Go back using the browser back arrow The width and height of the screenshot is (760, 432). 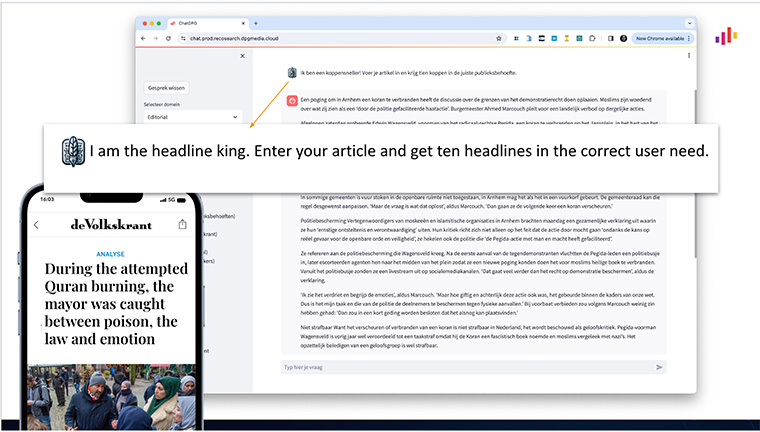pos(143,38)
